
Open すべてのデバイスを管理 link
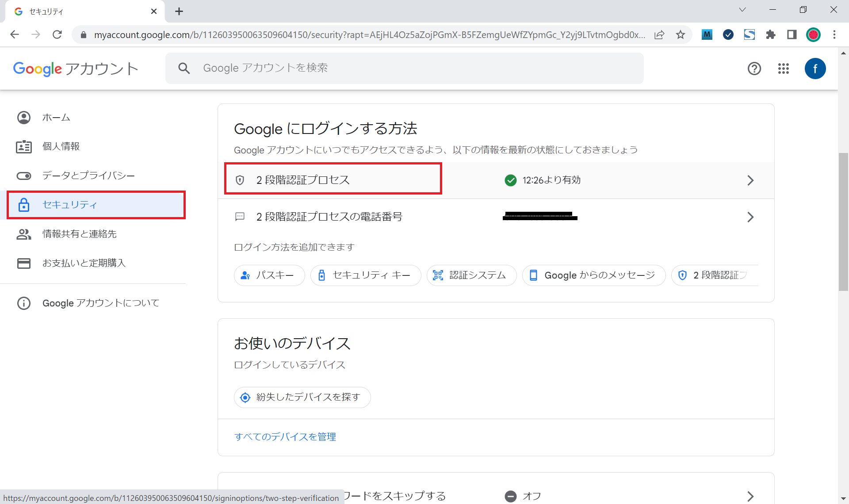285,437
